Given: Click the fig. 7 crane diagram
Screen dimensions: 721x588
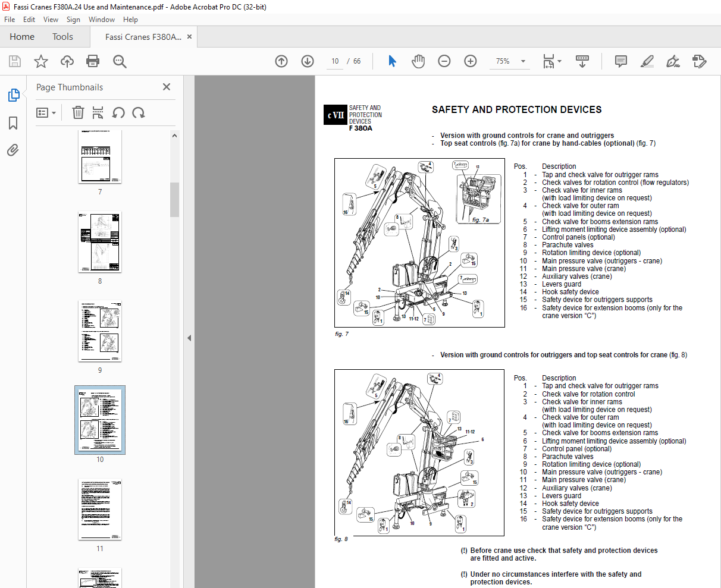Looking at the screenshot, I should point(419,243).
